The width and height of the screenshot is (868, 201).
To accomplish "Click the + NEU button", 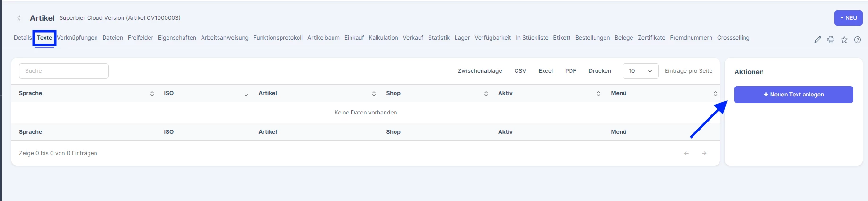I will tap(848, 18).
